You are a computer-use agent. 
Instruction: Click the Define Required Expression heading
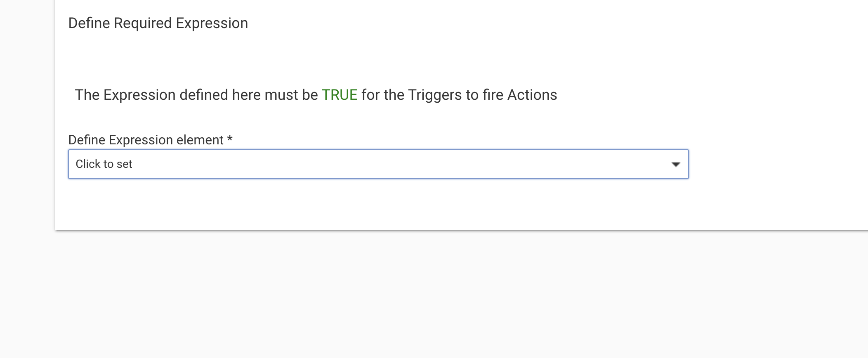(x=158, y=23)
